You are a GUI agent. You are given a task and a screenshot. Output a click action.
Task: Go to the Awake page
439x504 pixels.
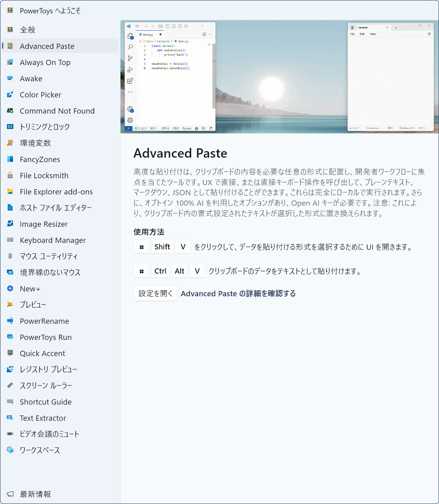[x=60, y=78]
